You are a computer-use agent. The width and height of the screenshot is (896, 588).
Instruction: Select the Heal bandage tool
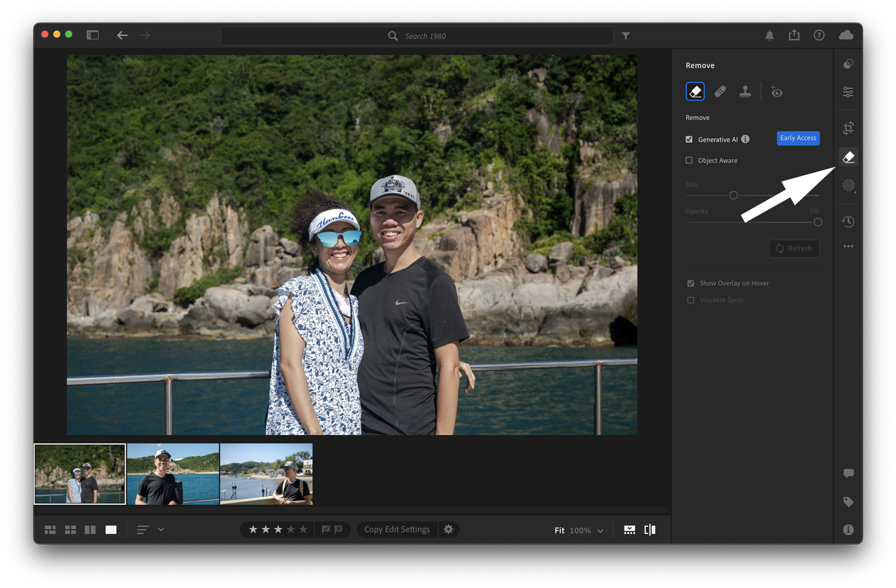pyautogui.click(x=720, y=92)
